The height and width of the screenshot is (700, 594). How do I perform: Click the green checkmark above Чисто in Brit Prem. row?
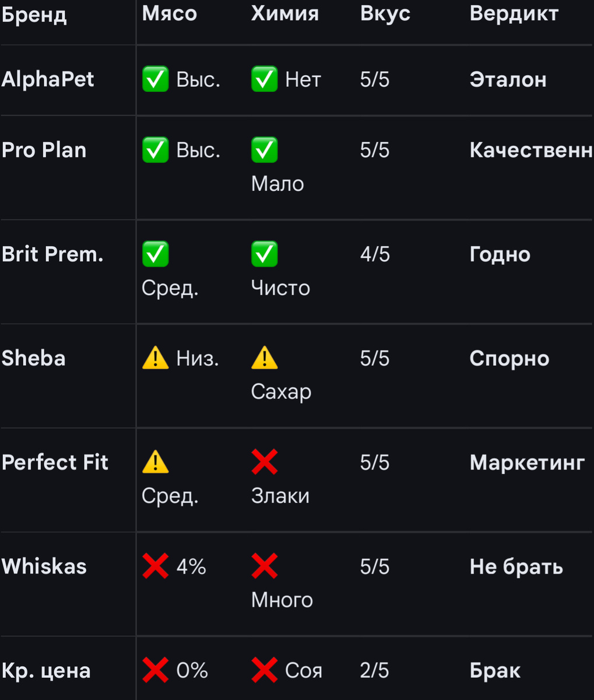[x=264, y=254]
